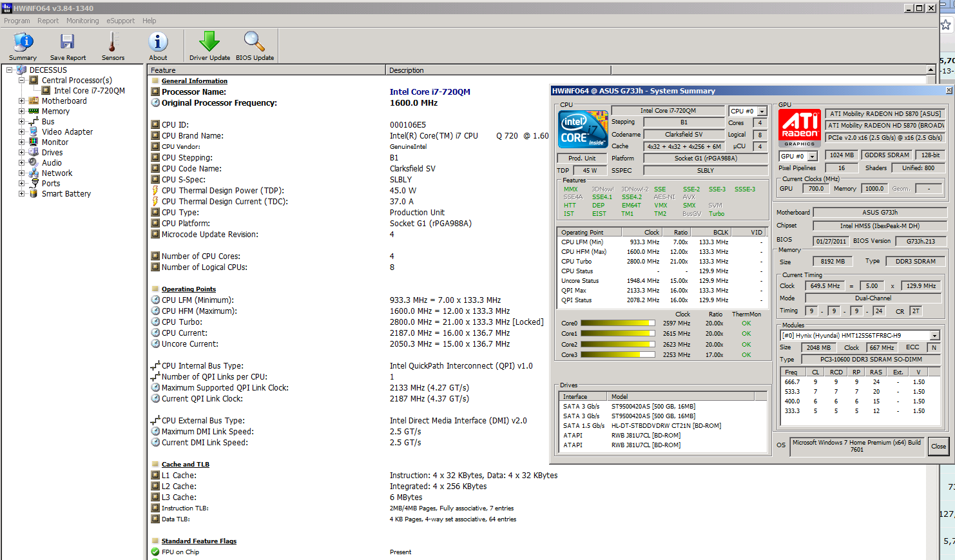
Task: Open Sensors thermometer icon
Action: tap(113, 43)
